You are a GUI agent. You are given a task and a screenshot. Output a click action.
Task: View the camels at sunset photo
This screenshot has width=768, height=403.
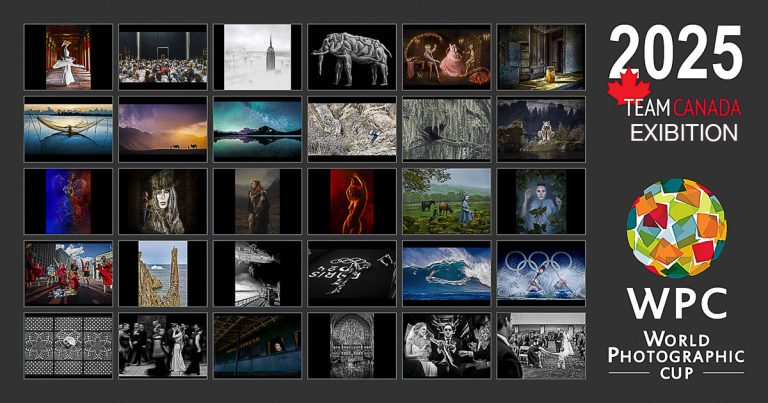coord(162,129)
